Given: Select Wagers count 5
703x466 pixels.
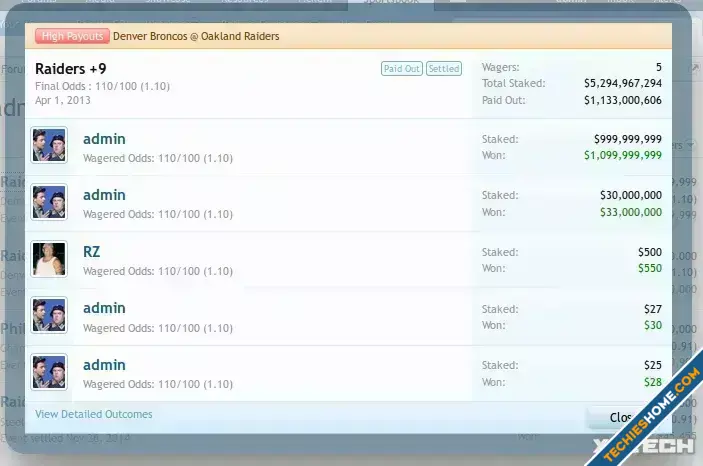Looking at the screenshot, I should click(659, 67).
